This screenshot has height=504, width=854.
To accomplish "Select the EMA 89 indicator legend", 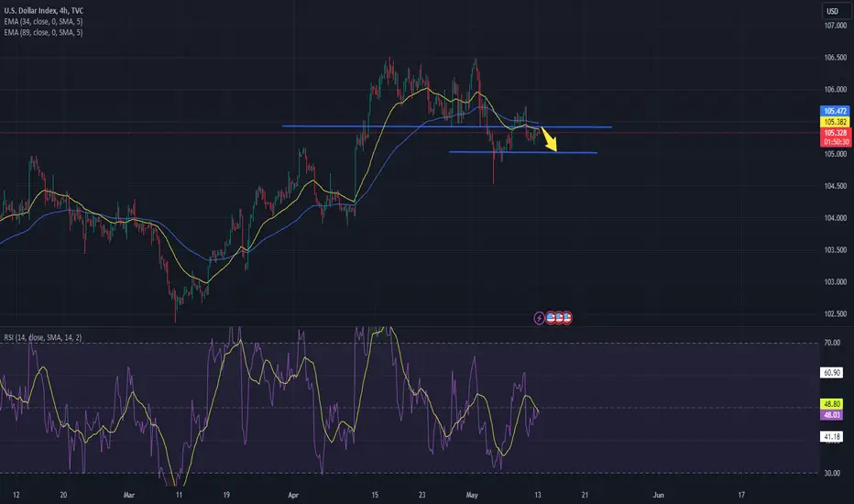I will click(44, 33).
